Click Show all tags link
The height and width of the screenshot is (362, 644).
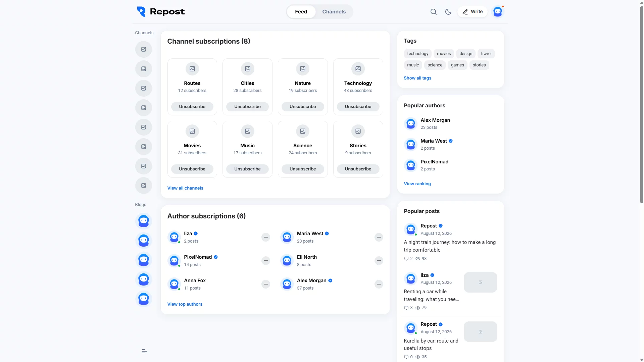point(417,78)
